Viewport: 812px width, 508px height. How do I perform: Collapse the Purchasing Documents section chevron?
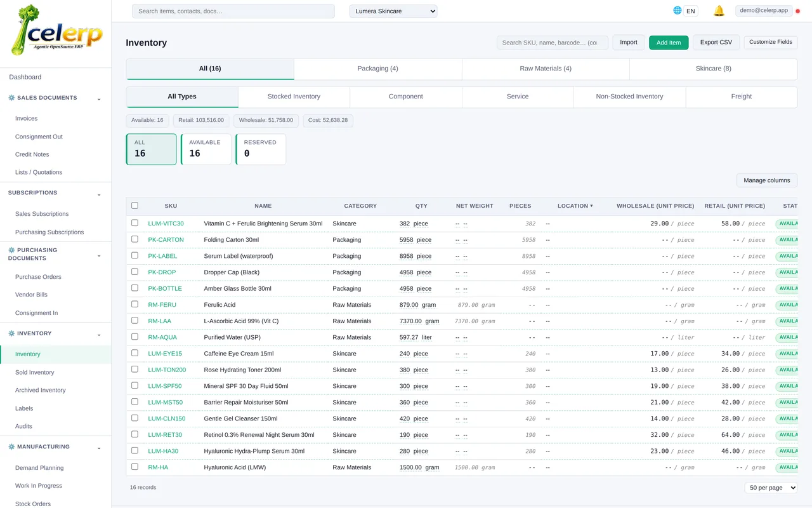(x=99, y=255)
